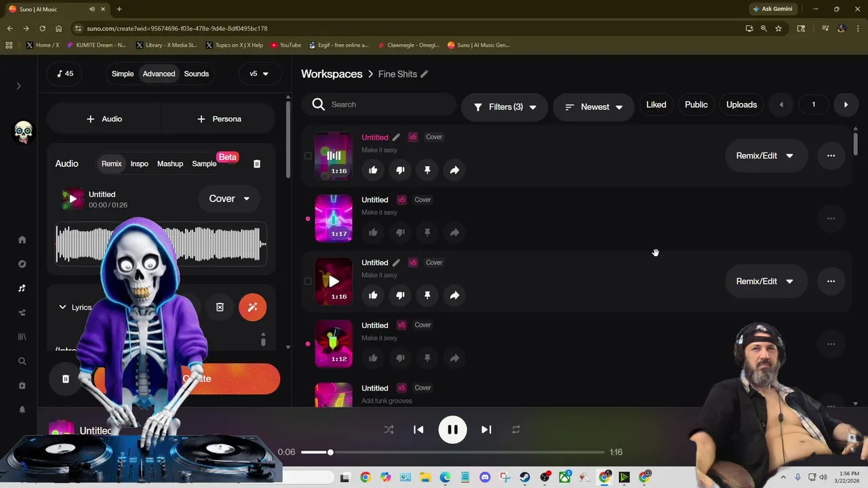Click the + Audio button
Image resolution: width=868 pixels, height=488 pixels.
tap(104, 119)
